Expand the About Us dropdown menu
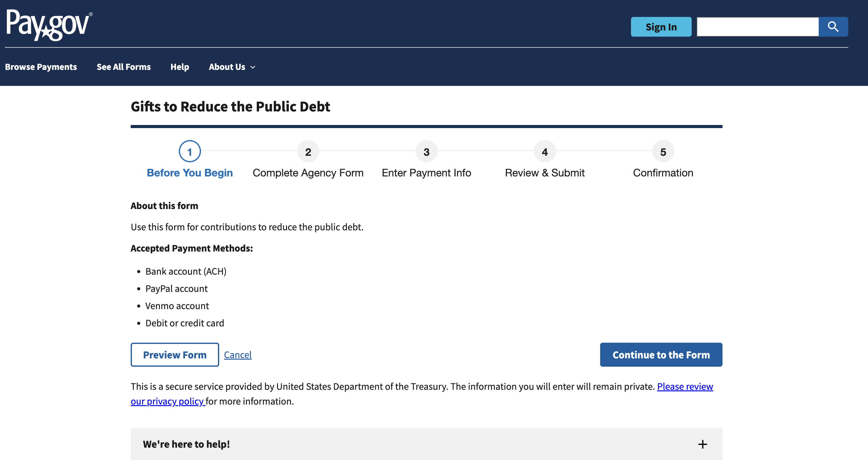Viewport: 868px width, 476px height. (x=232, y=67)
